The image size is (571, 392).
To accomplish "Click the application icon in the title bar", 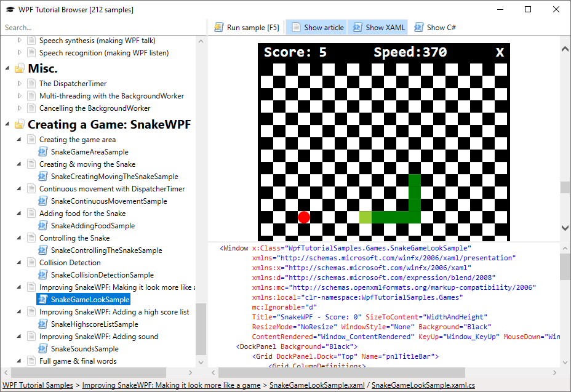I will 9,9.
